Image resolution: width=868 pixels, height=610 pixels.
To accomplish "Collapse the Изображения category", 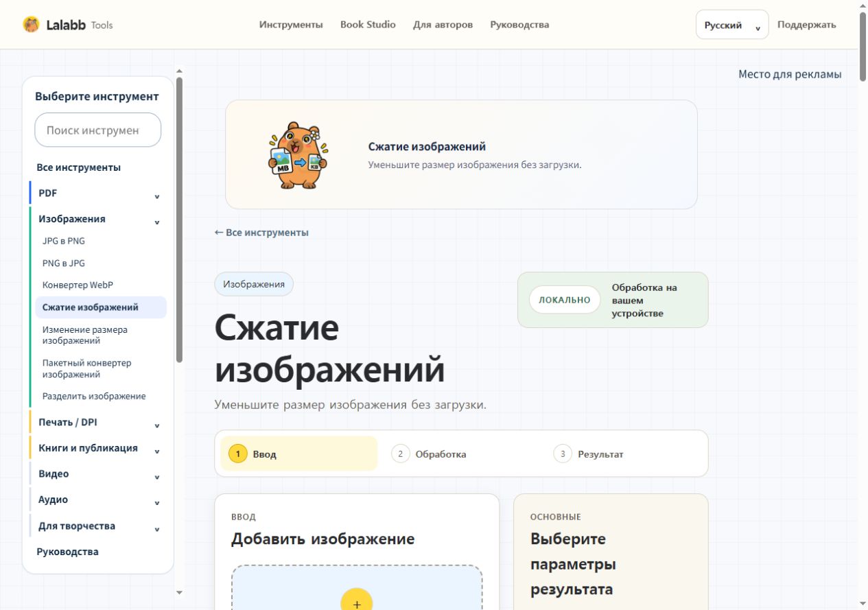I will (98, 219).
